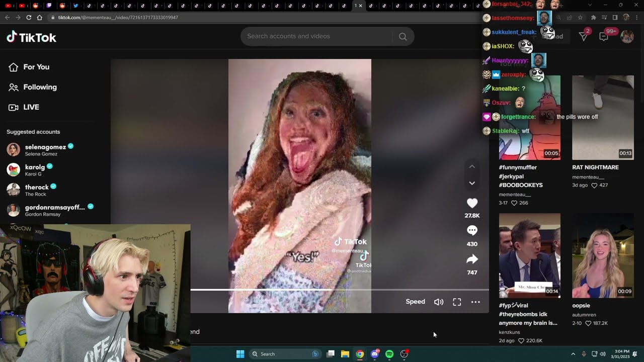This screenshot has width=644, height=362.
Task: Go to the next video arrow
Action: coord(472,183)
